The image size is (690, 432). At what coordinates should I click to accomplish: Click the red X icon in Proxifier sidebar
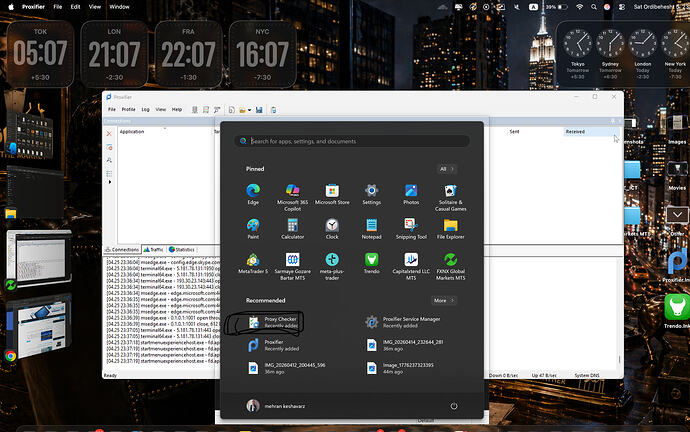[x=109, y=134]
